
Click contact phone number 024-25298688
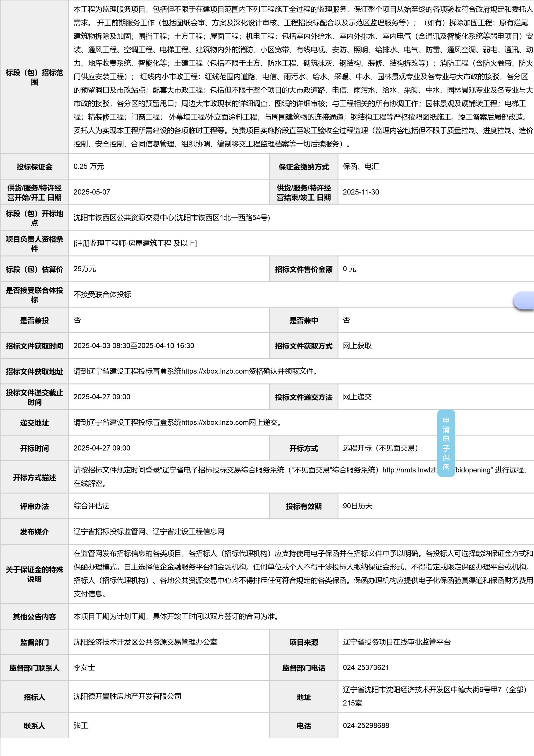coord(366,725)
